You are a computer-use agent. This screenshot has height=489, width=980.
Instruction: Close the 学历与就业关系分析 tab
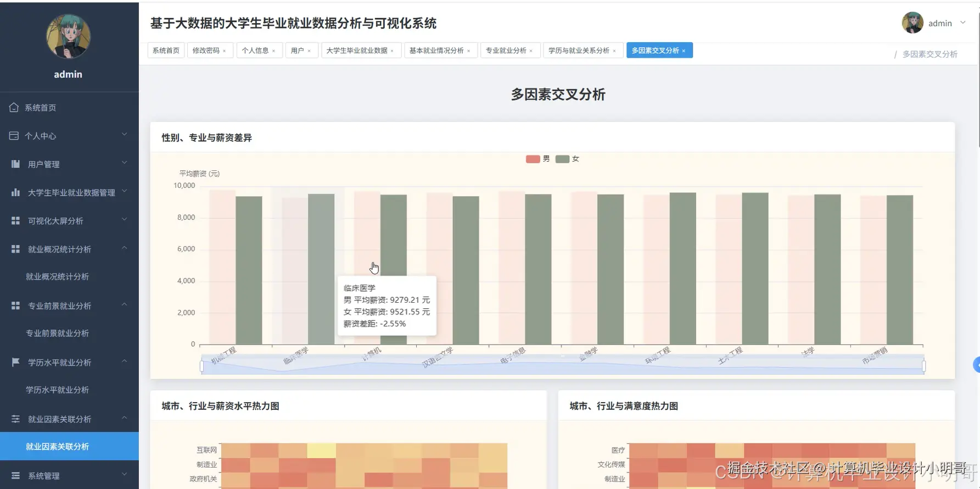click(614, 51)
